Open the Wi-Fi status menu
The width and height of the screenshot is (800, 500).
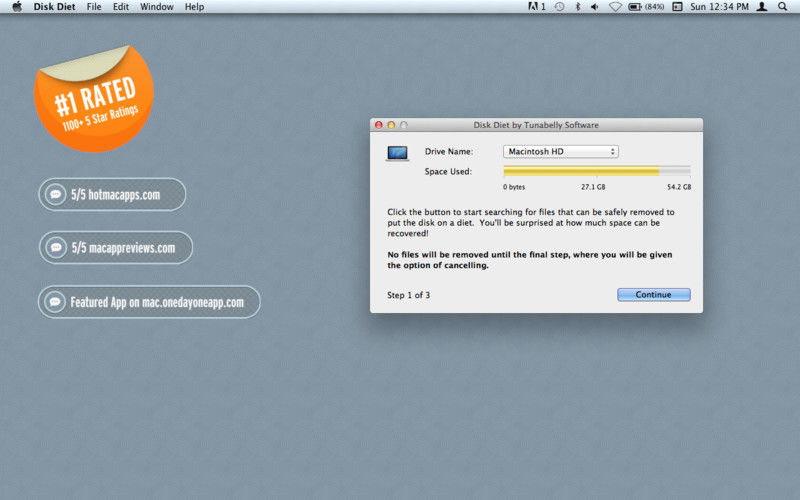(x=615, y=7)
